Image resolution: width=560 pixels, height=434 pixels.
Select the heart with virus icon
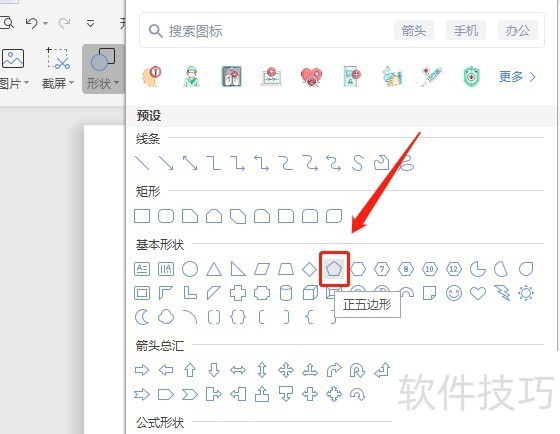(311, 76)
